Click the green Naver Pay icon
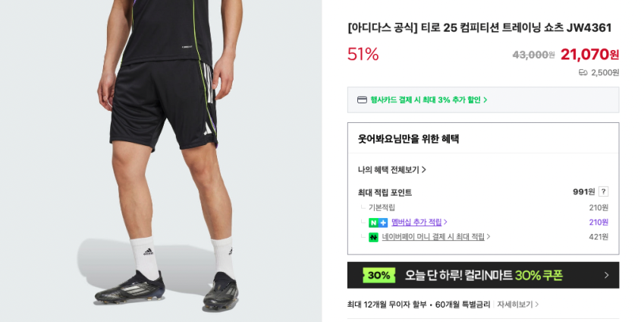Image resolution: width=644 pixels, height=322 pixels. 373,237
